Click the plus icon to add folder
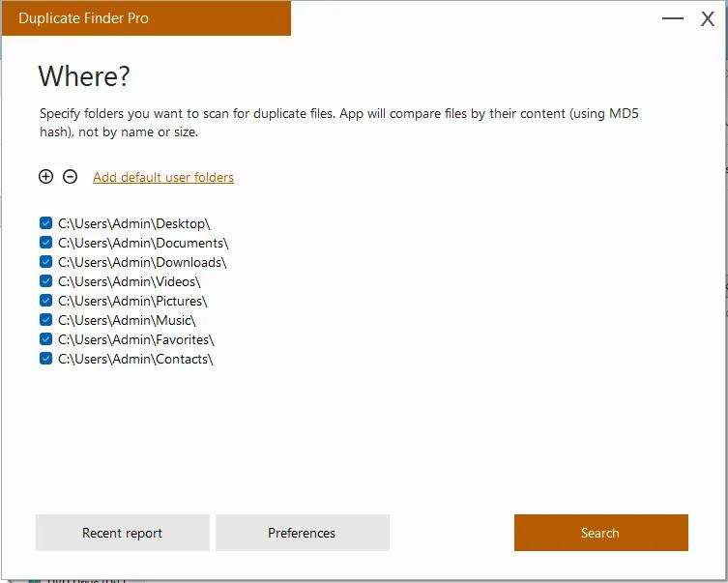 (45, 177)
